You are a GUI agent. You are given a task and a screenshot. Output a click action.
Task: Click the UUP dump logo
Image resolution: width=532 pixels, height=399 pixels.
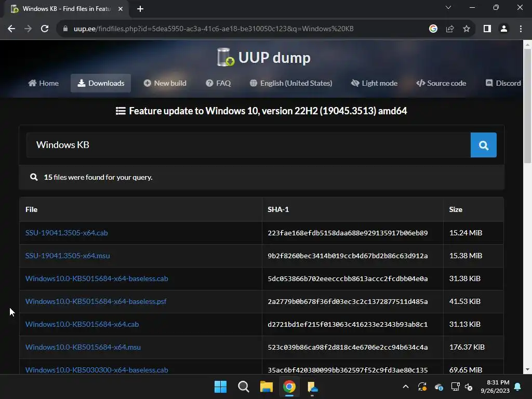pyautogui.click(x=263, y=57)
